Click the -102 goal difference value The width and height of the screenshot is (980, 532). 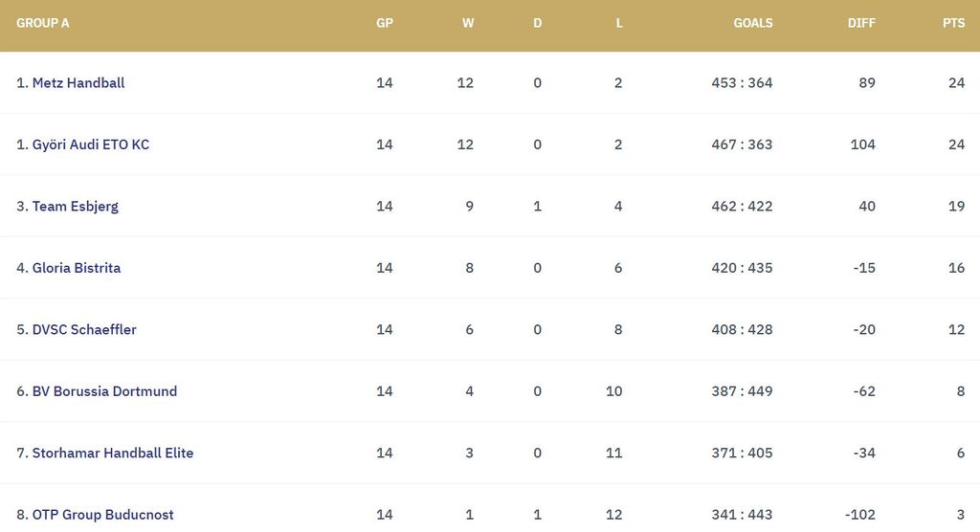[859, 515]
